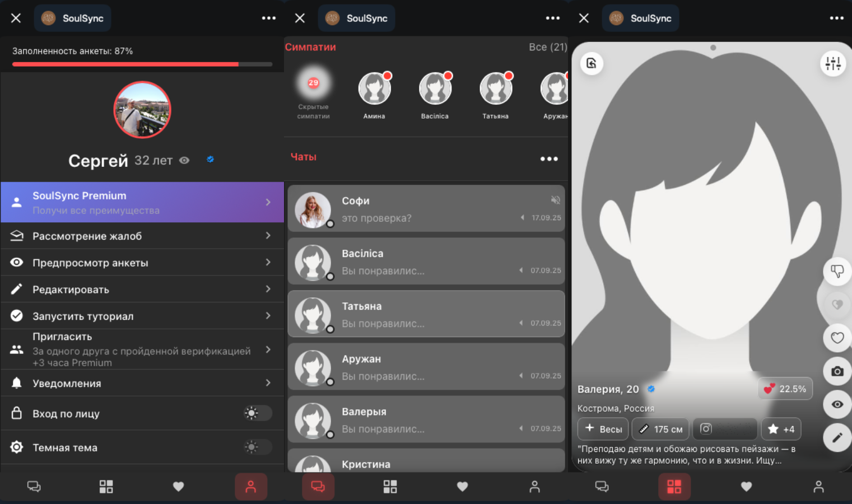Image resolution: width=852 pixels, height=504 pixels.
Task: Expand the SoulSync Premium row chevron
Action: pyautogui.click(x=268, y=202)
